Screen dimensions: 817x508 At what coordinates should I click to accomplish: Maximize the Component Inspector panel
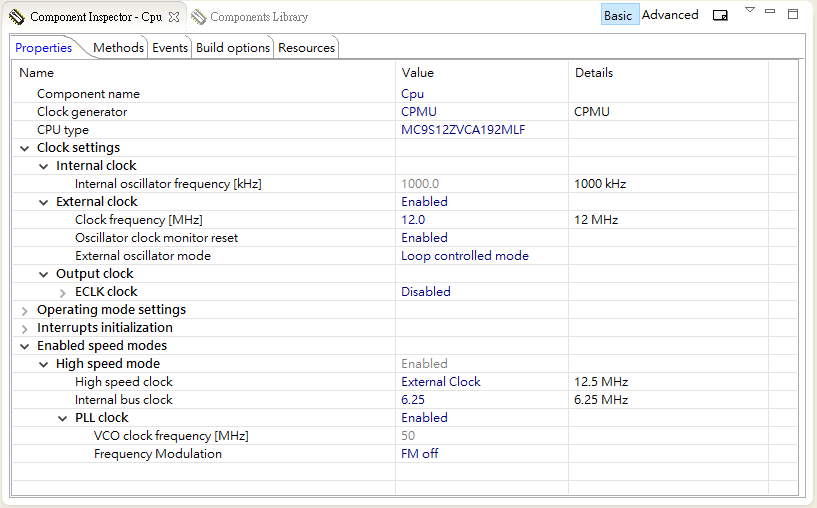[793, 14]
